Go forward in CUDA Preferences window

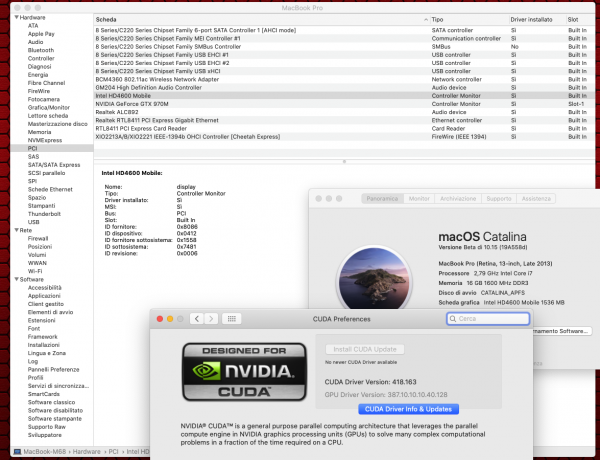coord(211,319)
